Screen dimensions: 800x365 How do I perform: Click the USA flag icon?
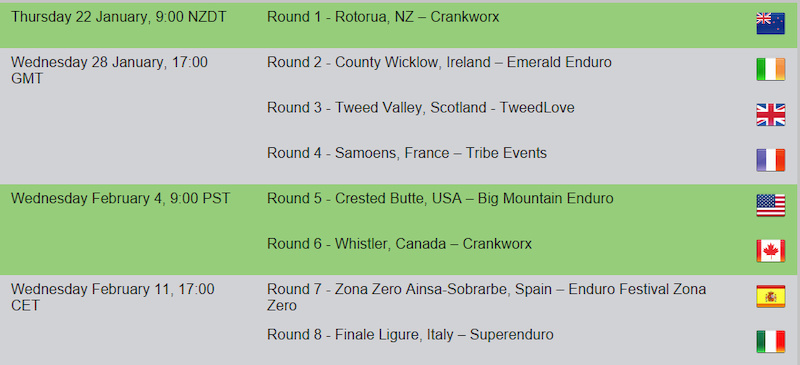click(770, 205)
